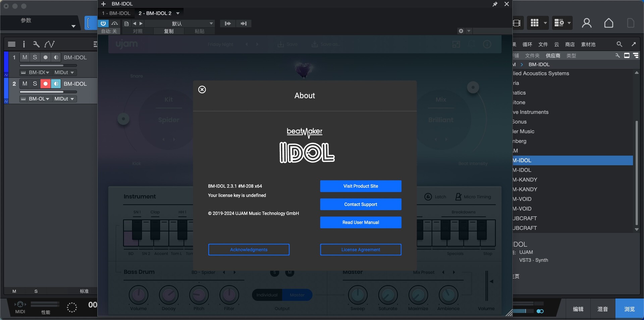Click the 粘贴 paste button

(200, 31)
